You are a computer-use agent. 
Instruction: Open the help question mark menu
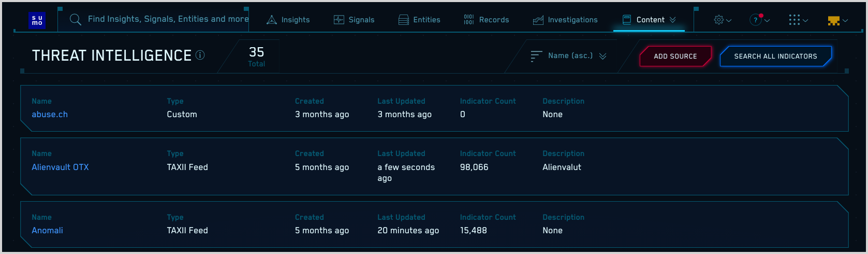756,20
